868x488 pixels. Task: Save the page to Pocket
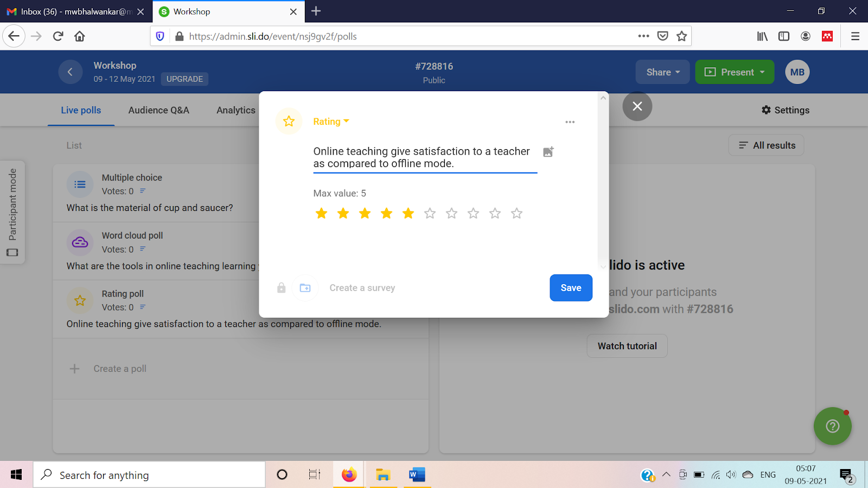[x=662, y=36]
